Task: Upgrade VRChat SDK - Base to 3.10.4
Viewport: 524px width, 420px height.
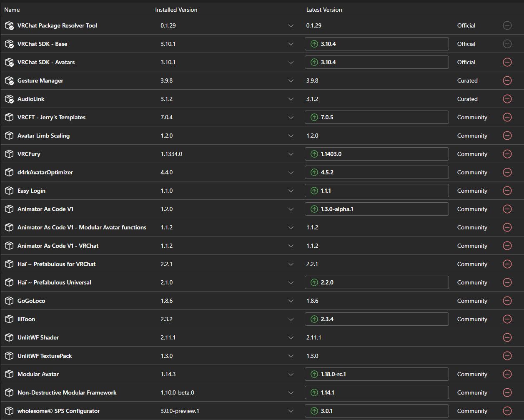Action: coord(377,44)
